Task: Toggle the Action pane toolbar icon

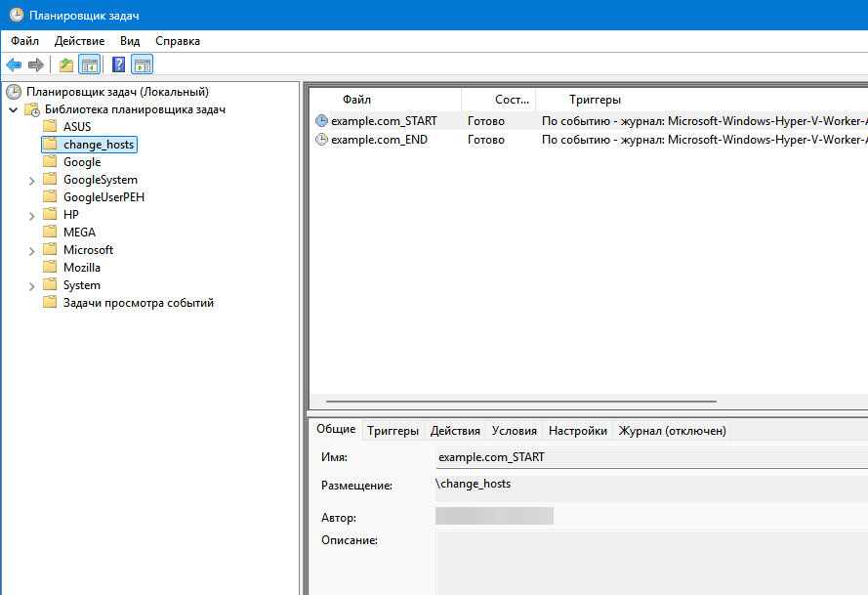Action: tap(143, 65)
